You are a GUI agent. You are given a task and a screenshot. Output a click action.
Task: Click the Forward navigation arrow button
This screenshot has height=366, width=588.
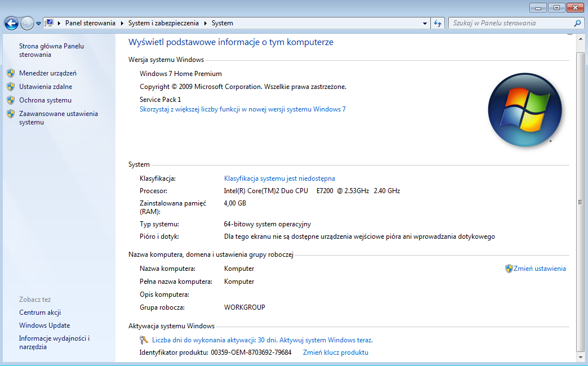click(27, 23)
